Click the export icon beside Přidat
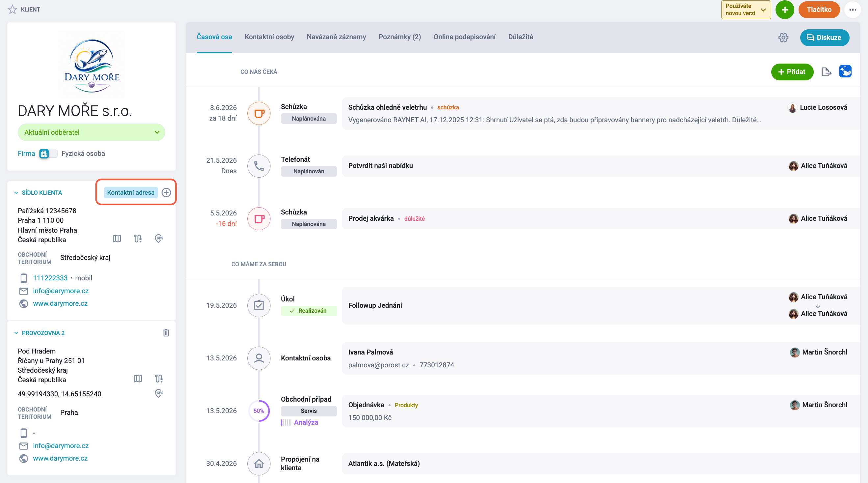The width and height of the screenshot is (868, 483). coord(826,72)
